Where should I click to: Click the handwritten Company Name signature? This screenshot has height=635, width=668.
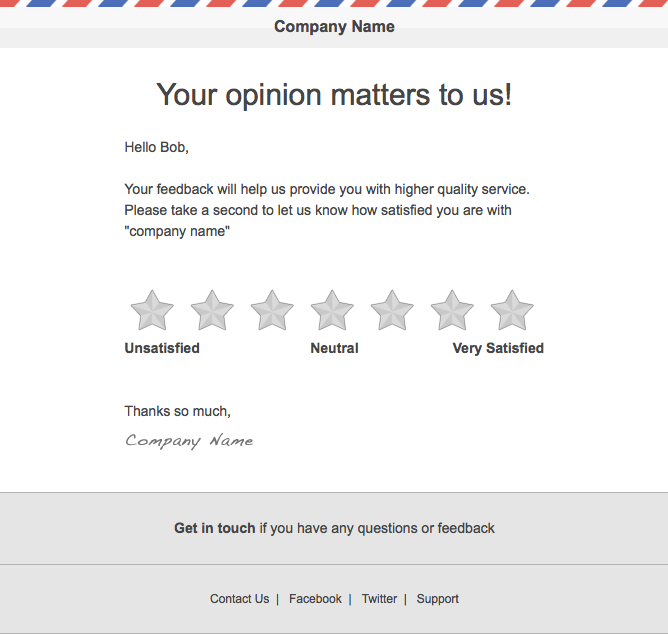pos(189,441)
